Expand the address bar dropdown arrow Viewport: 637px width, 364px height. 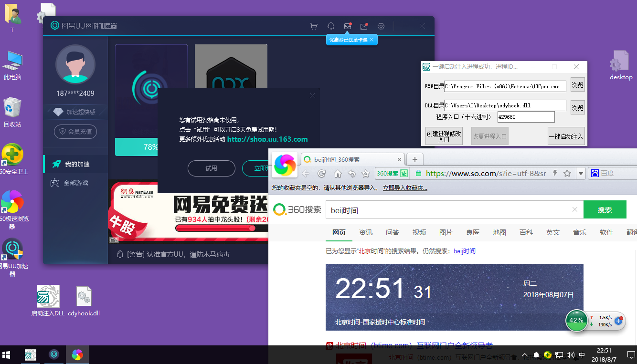click(x=581, y=173)
